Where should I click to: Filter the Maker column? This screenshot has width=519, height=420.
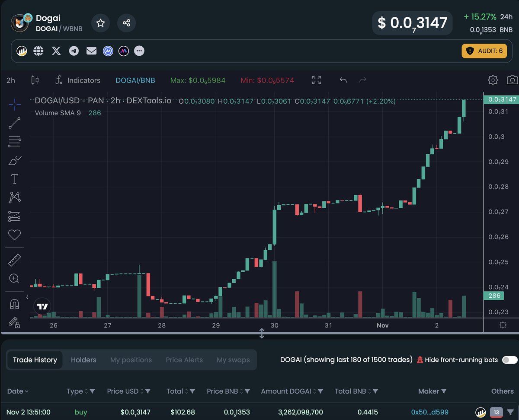click(x=444, y=391)
